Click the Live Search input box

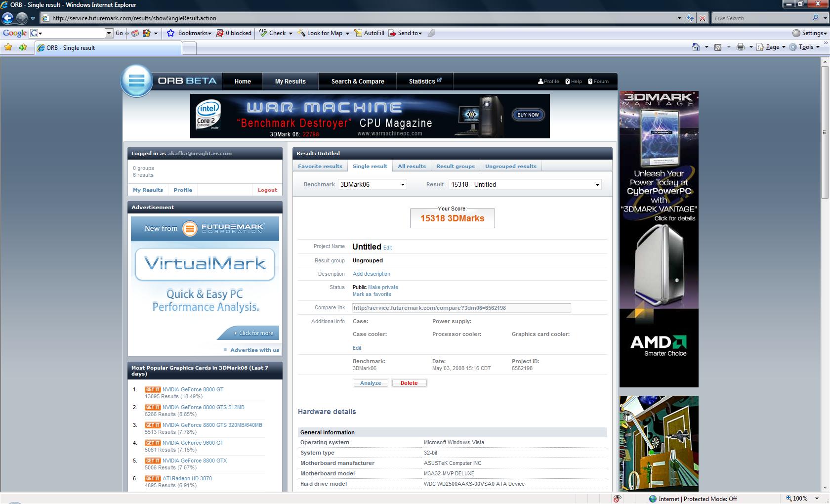click(761, 18)
